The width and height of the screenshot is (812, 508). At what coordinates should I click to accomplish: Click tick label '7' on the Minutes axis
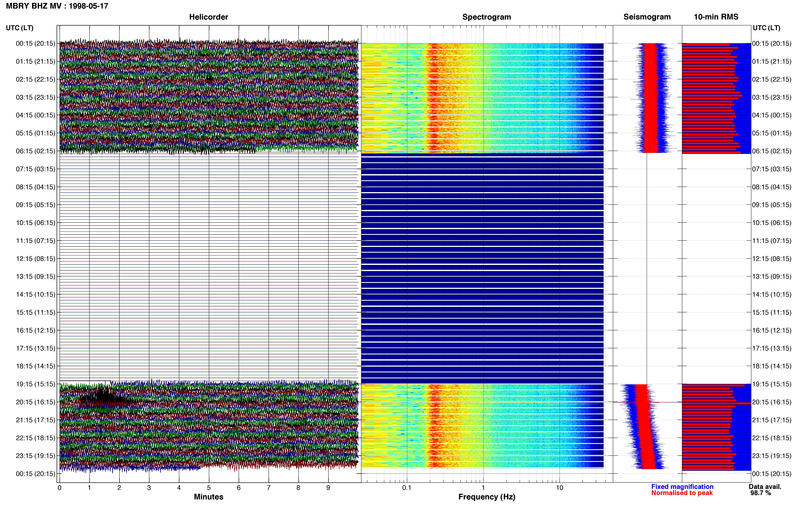pos(269,488)
